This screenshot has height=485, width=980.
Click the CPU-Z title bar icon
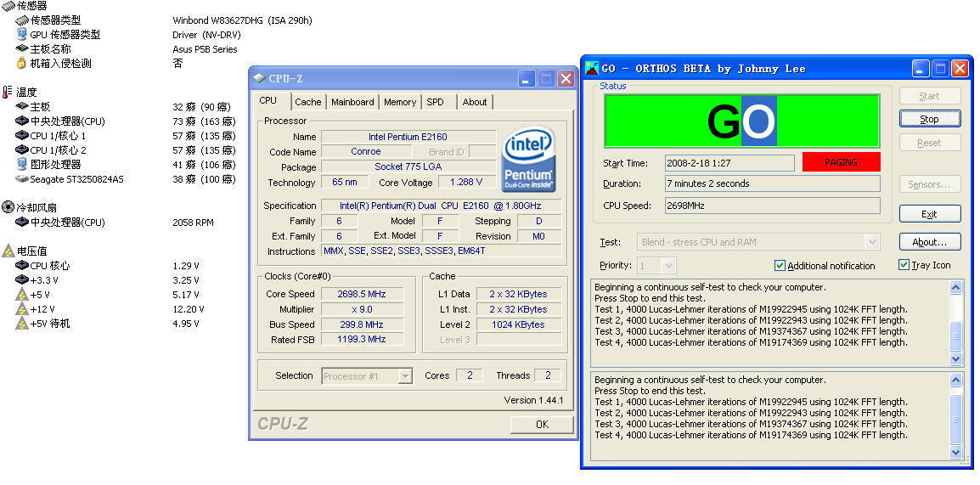click(x=259, y=78)
